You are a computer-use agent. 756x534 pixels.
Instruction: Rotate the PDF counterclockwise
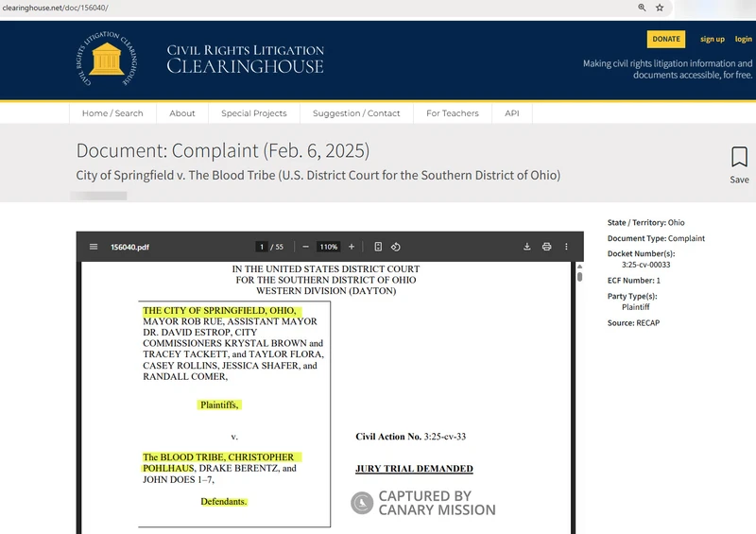coord(395,247)
